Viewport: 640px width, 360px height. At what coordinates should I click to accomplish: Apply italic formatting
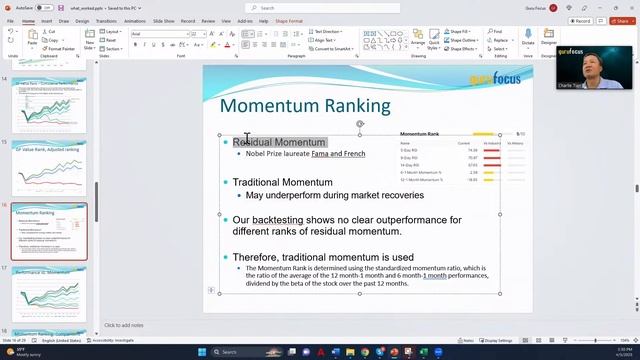[x=144, y=45]
